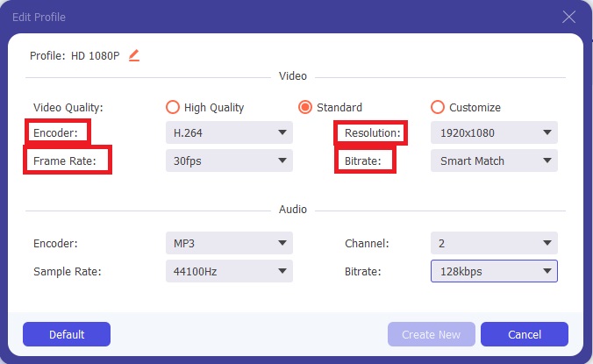The image size is (593, 364).
Task: Click the Default button
Action: 67,334
